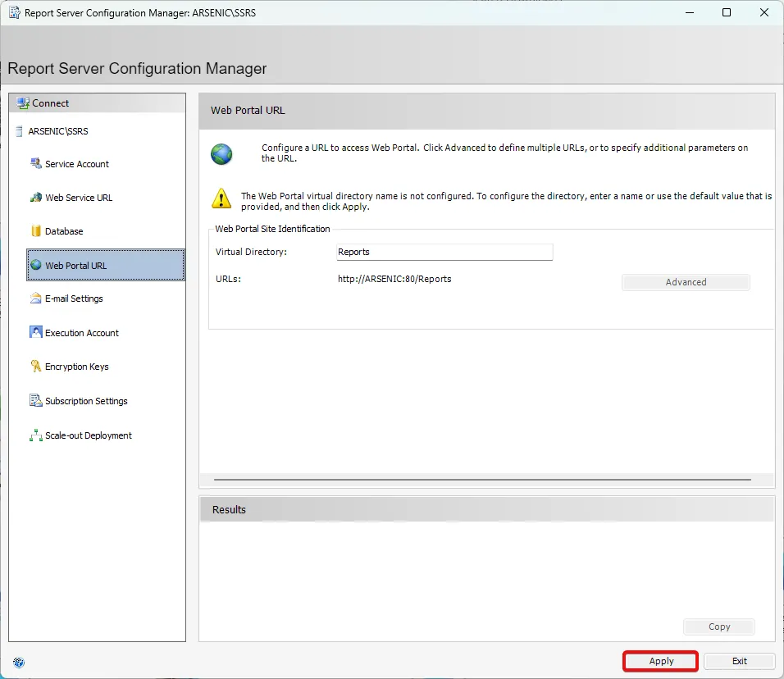Open the Encryption Keys page
Image resolution: width=784 pixels, height=679 pixels.
pos(76,367)
